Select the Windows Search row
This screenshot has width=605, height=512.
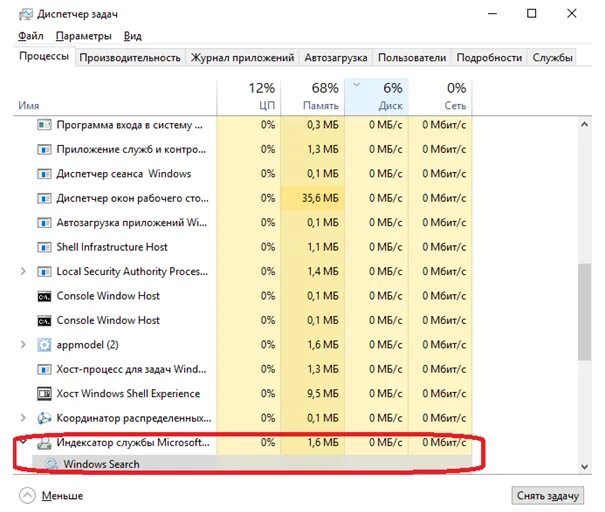click(252, 464)
